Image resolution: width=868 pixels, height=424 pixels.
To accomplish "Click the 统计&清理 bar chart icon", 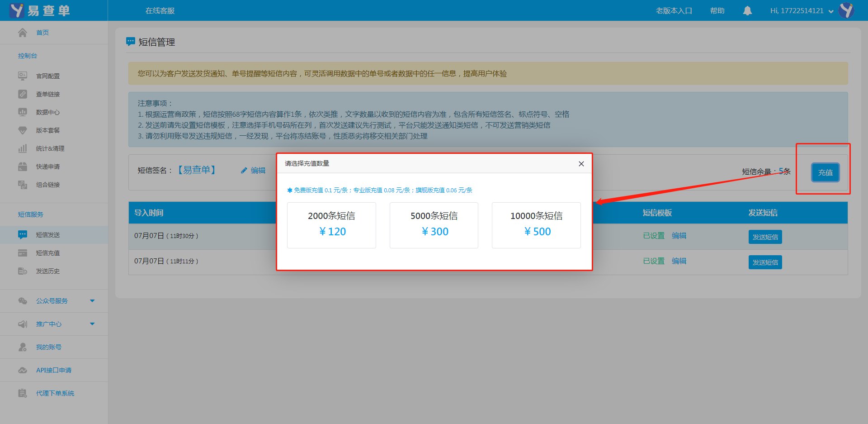I will click(x=23, y=148).
